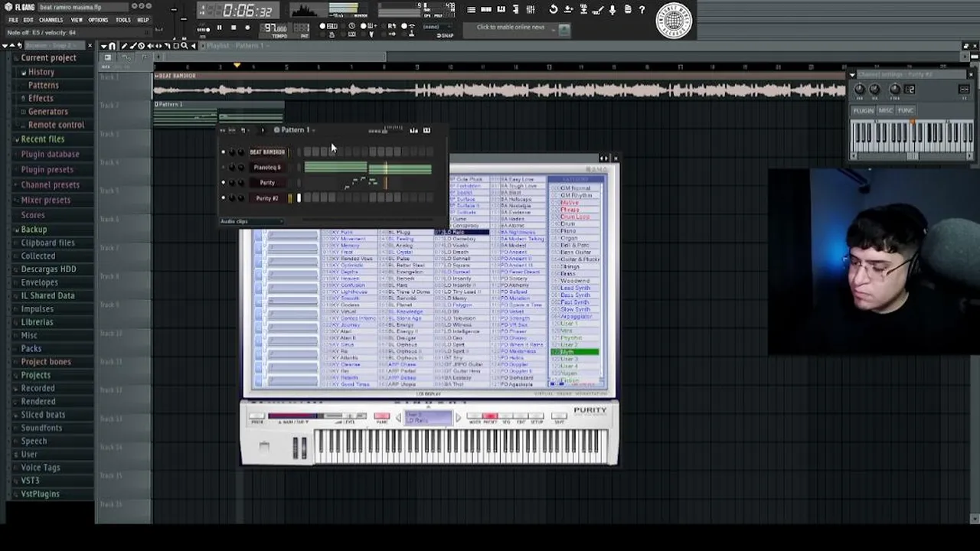Select the draw pencil tool in playlist toolbar
The height and width of the screenshot is (551, 980).
tap(124, 46)
